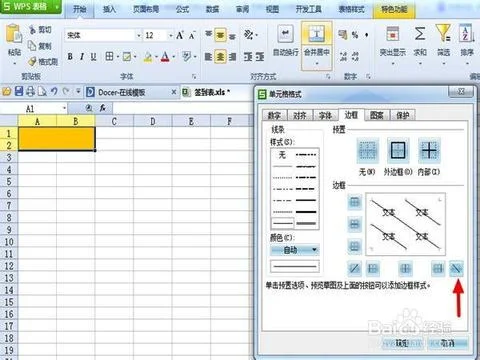
Task: Click the undo arrow icon
Action: [54, 91]
